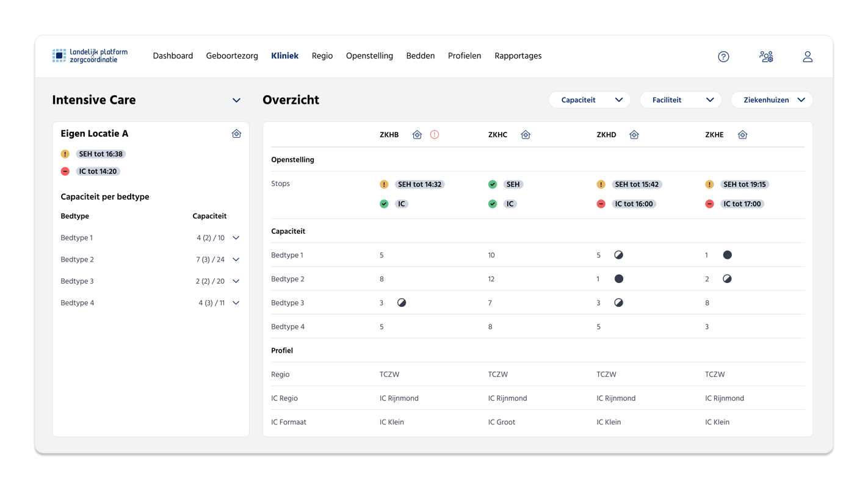This screenshot has width=868, height=488.
Task: Open the Ziekenhuizen filter dropdown
Action: [772, 100]
